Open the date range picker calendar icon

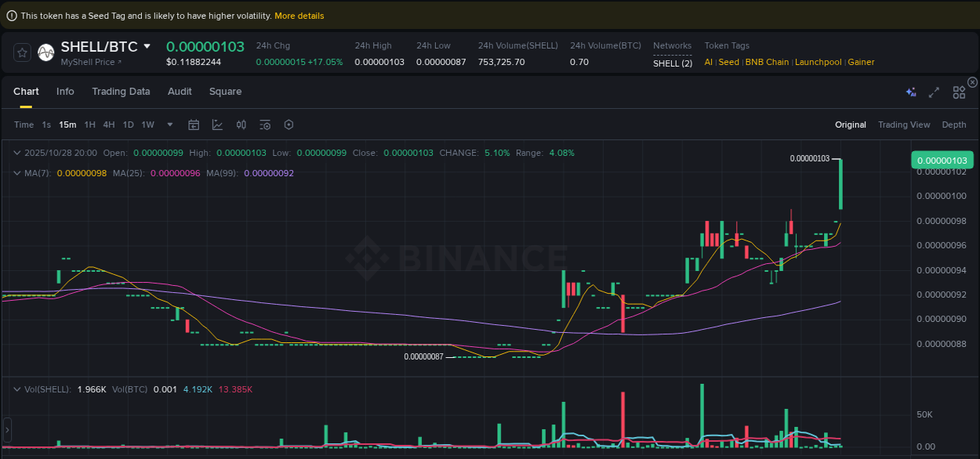(194, 125)
